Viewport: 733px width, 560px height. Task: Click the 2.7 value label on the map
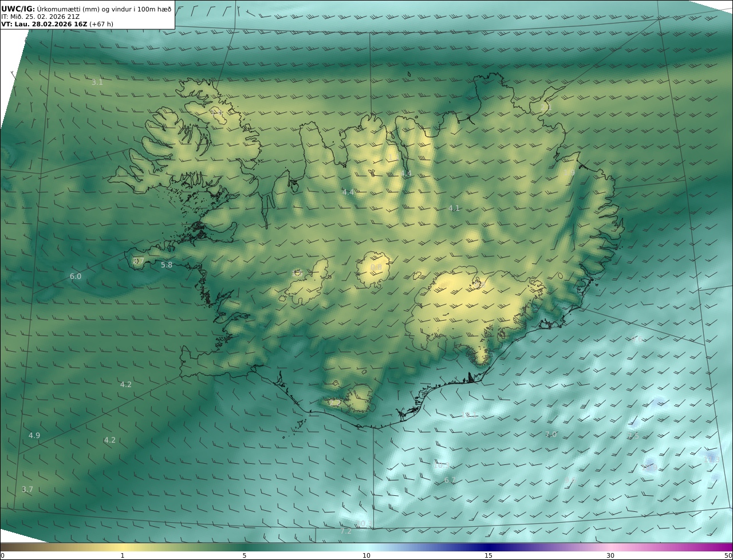[138, 261]
